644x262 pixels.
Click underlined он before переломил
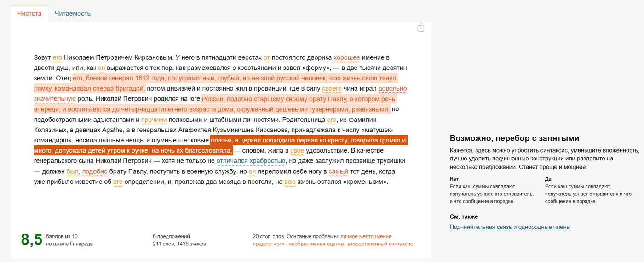click(252, 171)
